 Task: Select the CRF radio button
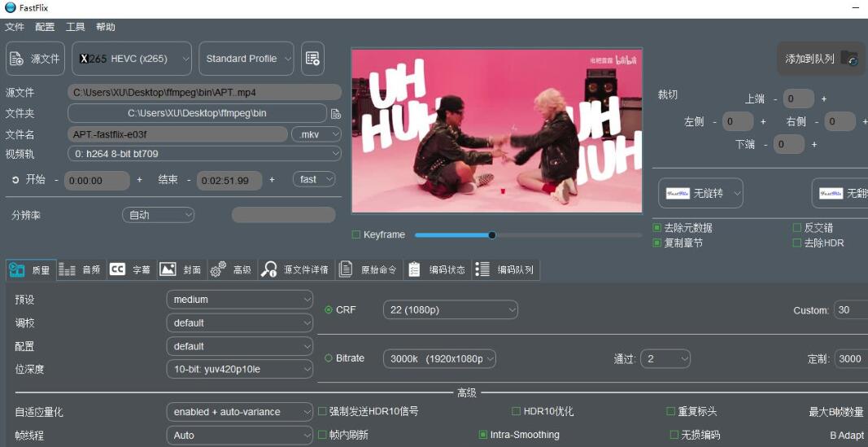coord(329,310)
